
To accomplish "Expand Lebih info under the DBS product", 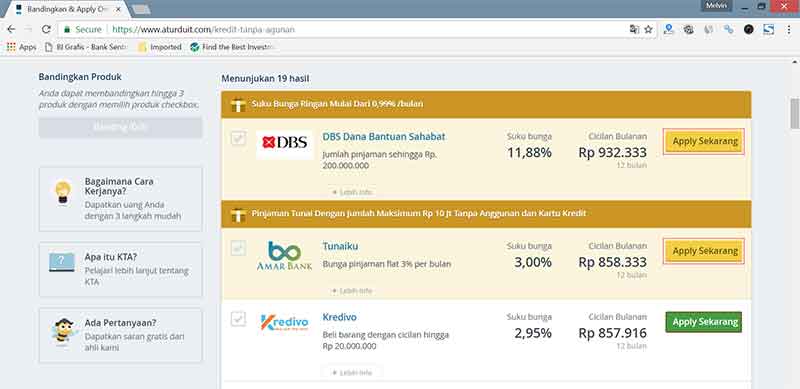I will [x=352, y=192].
